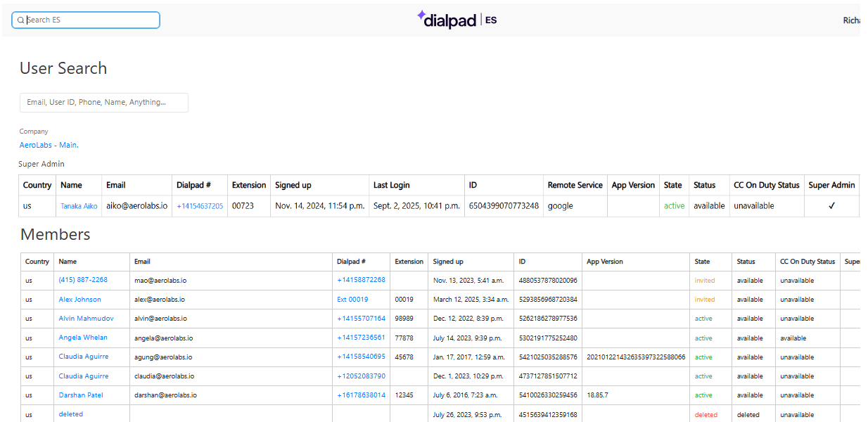Open member (415) 887-2268
Image resolution: width=868 pixels, height=422 pixels.
pyautogui.click(x=83, y=280)
